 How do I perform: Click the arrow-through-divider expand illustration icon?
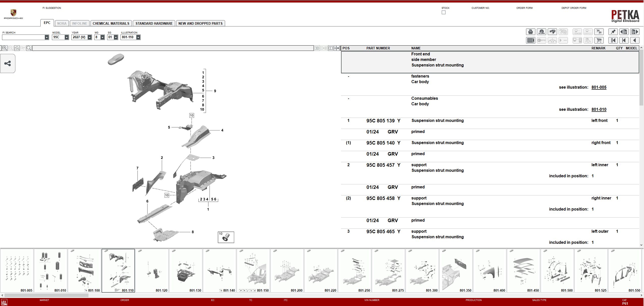[337, 48]
